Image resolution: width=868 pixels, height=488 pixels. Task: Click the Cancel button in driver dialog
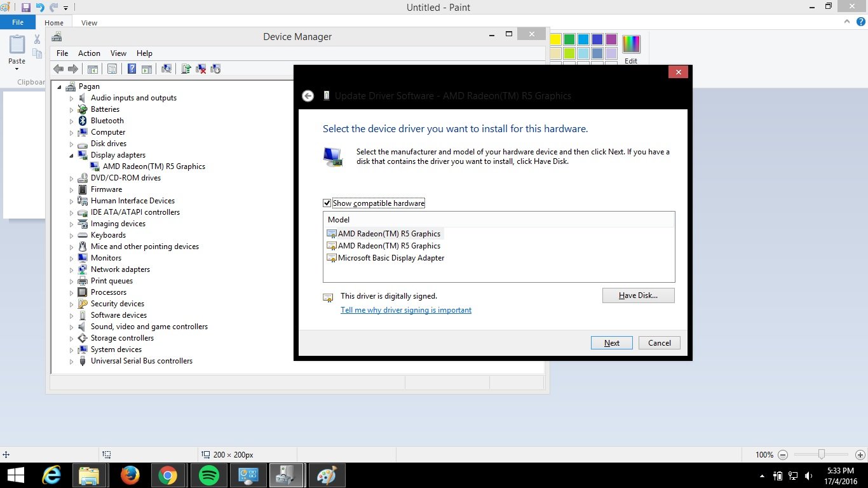(660, 343)
